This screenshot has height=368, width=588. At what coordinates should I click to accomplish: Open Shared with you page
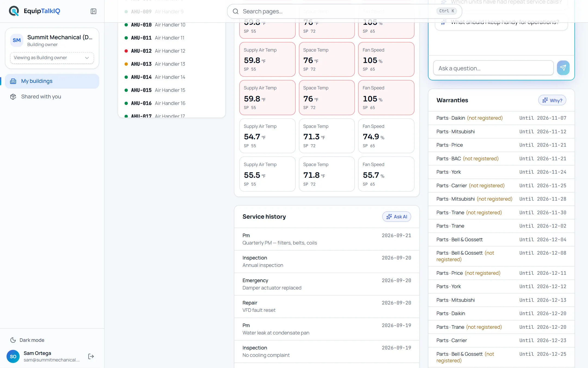pyautogui.click(x=52, y=97)
